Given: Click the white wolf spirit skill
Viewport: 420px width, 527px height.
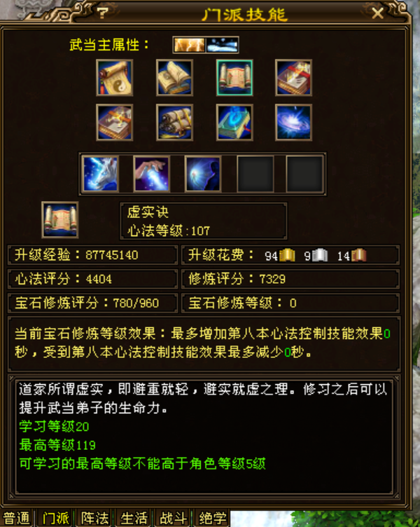Looking at the screenshot, I should click(x=100, y=174).
